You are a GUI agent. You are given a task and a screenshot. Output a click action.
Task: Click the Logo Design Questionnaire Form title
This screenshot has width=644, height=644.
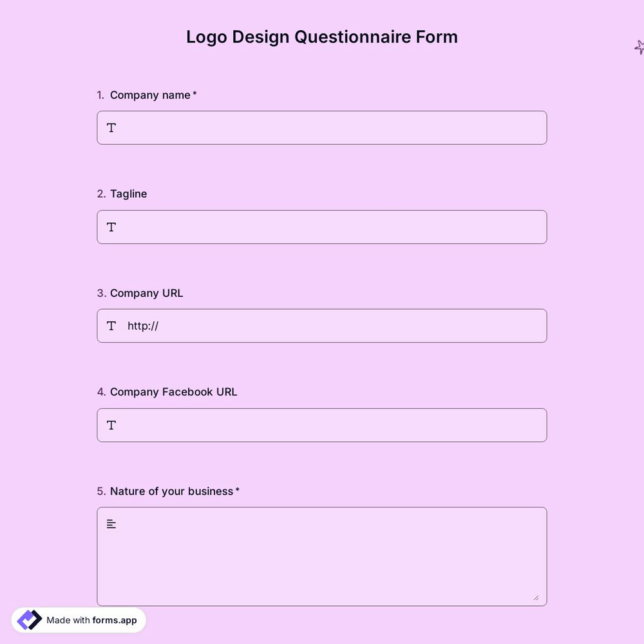pos(322,37)
